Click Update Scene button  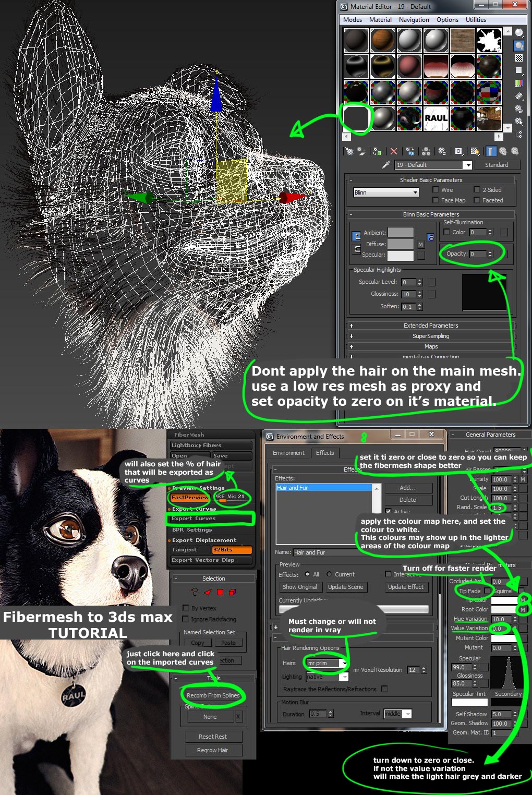coord(345,587)
